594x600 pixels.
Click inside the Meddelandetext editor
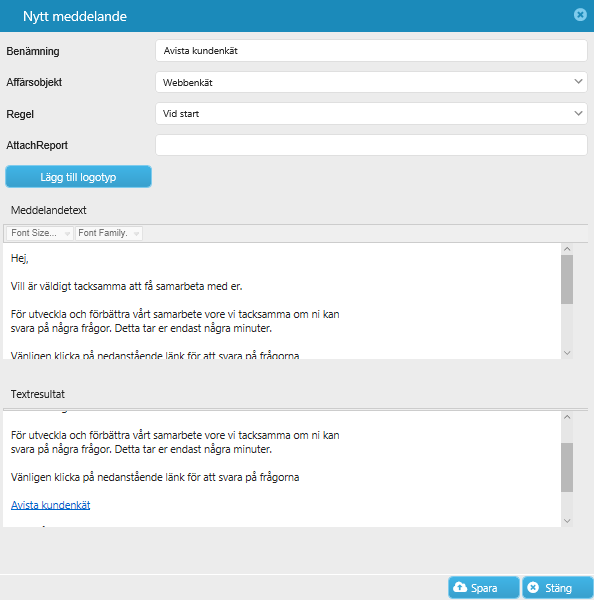tap(282, 301)
